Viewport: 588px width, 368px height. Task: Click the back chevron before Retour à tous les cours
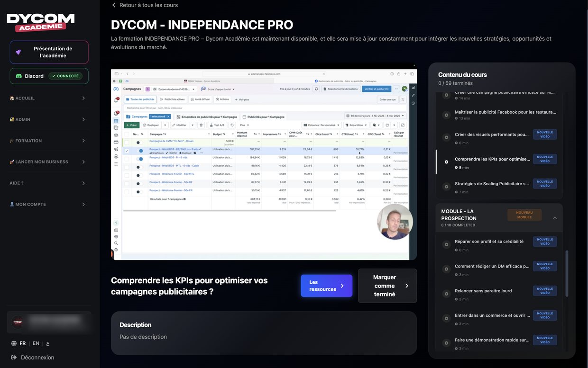[x=114, y=5]
